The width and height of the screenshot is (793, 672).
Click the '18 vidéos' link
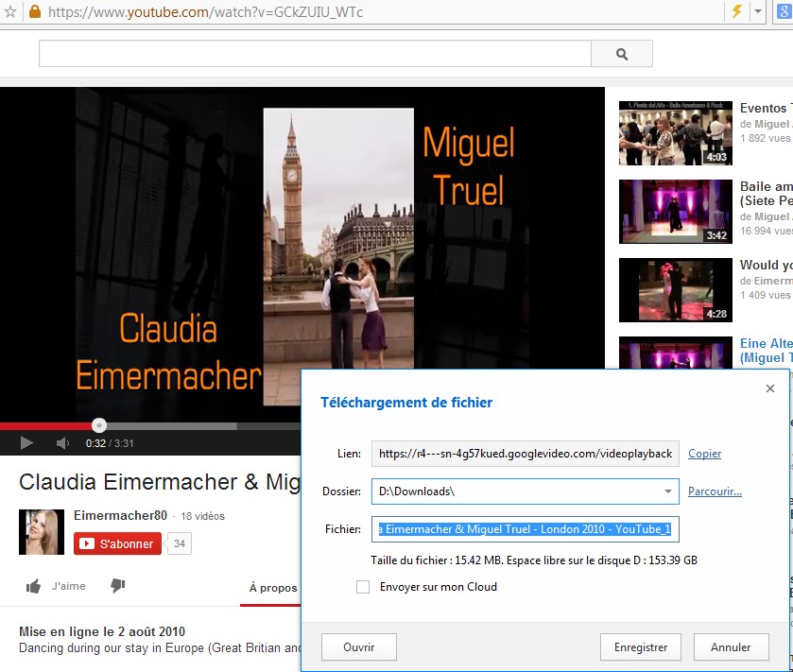point(202,516)
